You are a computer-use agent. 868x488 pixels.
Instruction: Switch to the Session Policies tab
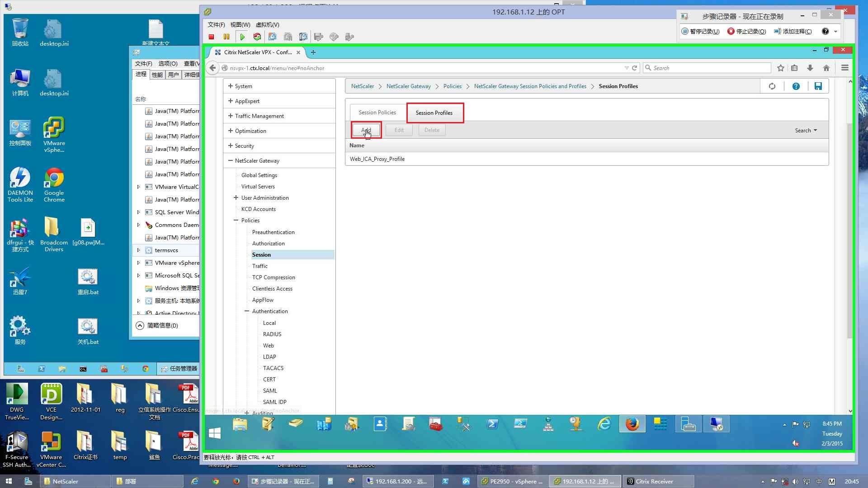(377, 113)
